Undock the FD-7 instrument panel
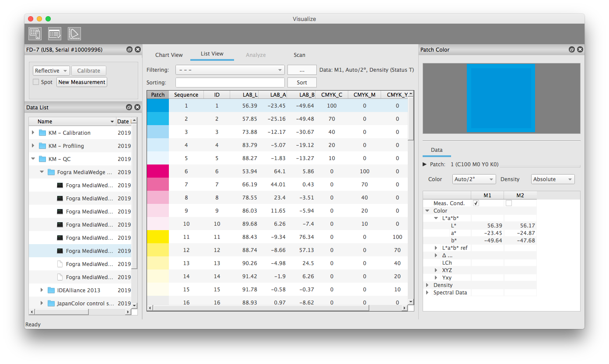This screenshot has width=609, height=364. tap(129, 50)
